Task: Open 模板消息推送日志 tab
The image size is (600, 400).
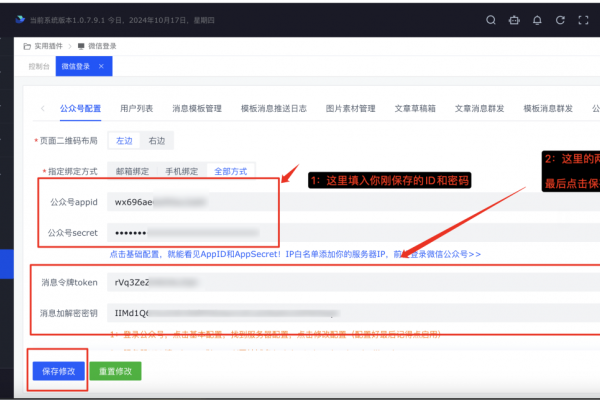Action: click(x=274, y=109)
